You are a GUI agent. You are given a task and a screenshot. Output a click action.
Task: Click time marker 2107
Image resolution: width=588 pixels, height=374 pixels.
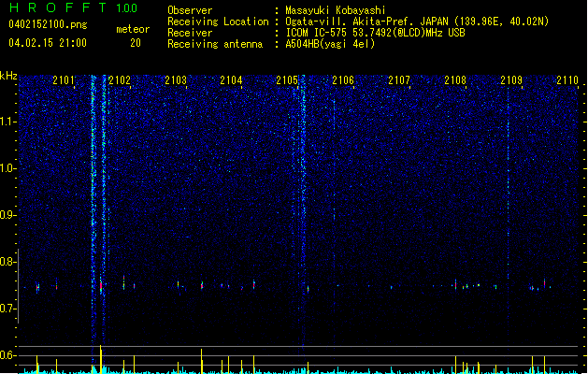tap(399, 79)
